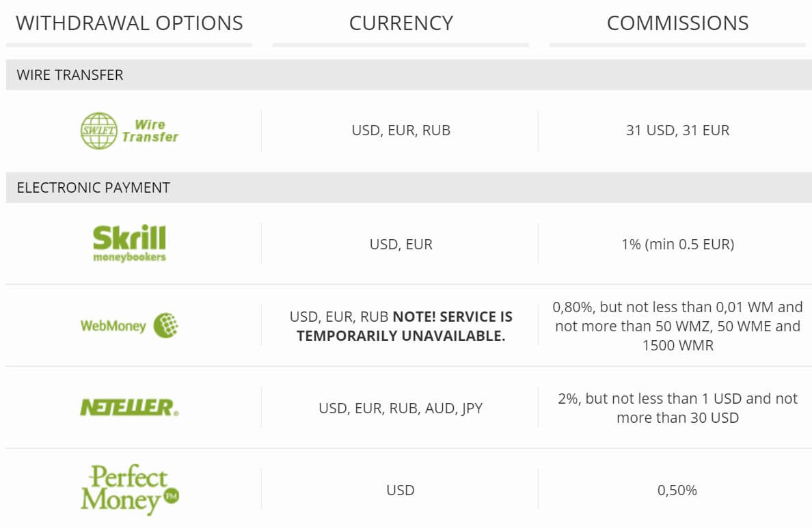The image size is (812, 528).
Task: Open the NETELLER logo
Action: [x=129, y=407]
